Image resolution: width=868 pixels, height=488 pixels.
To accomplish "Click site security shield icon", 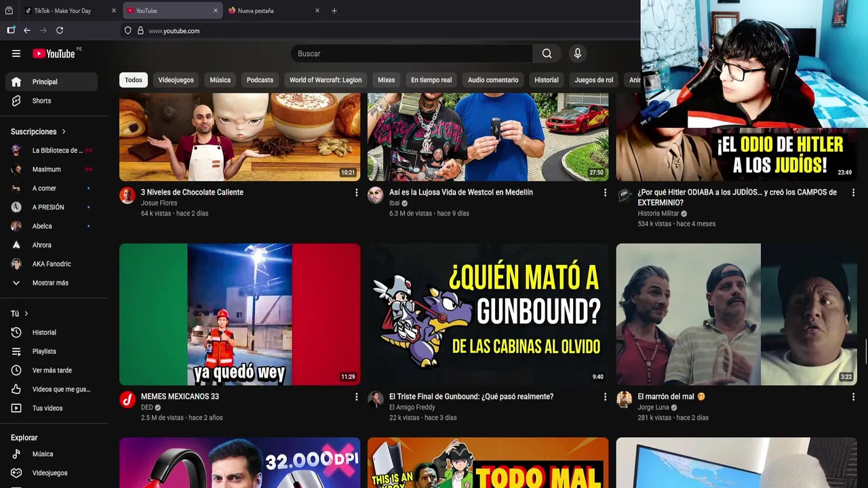I will tap(127, 30).
